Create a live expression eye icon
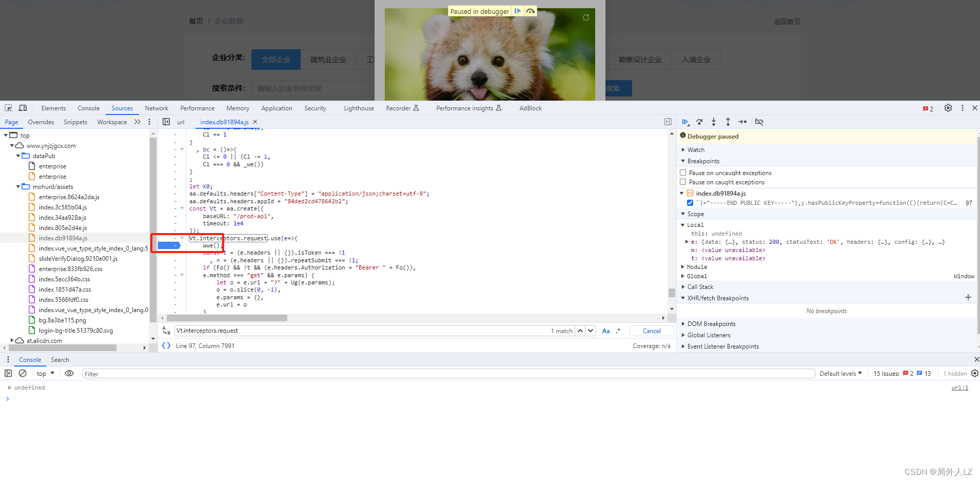 (x=69, y=373)
